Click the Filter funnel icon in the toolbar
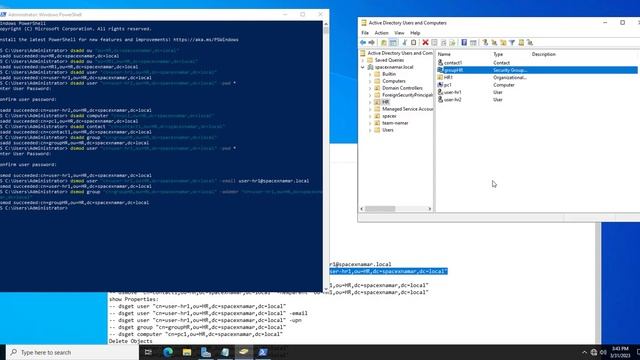This screenshot has width=640, height=360. (512, 42)
